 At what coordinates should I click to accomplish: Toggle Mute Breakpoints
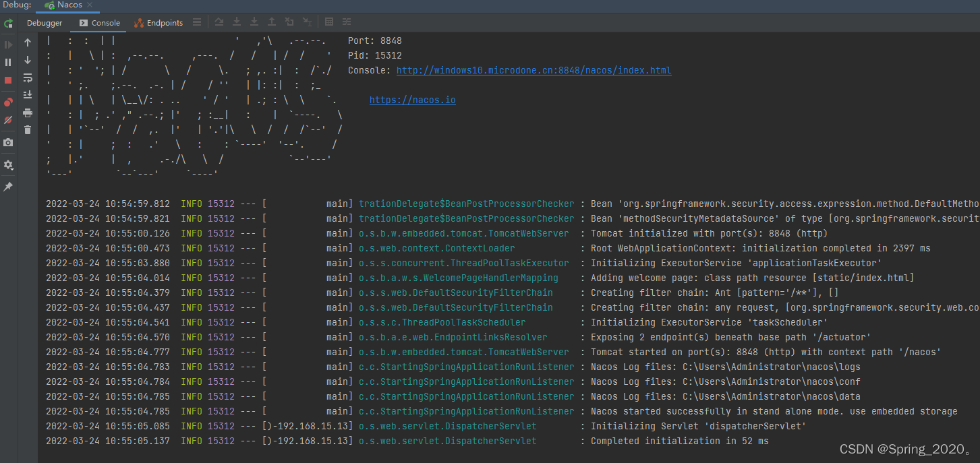point(9,119)
